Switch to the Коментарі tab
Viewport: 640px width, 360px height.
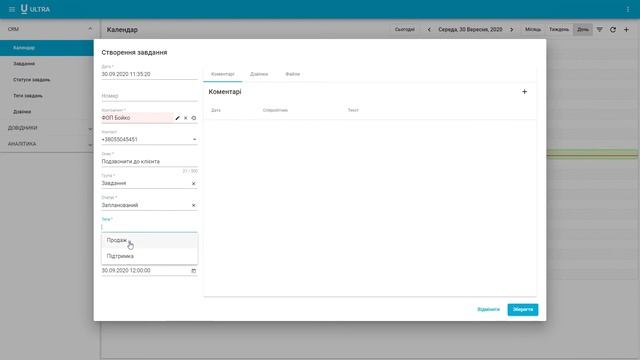222,74
